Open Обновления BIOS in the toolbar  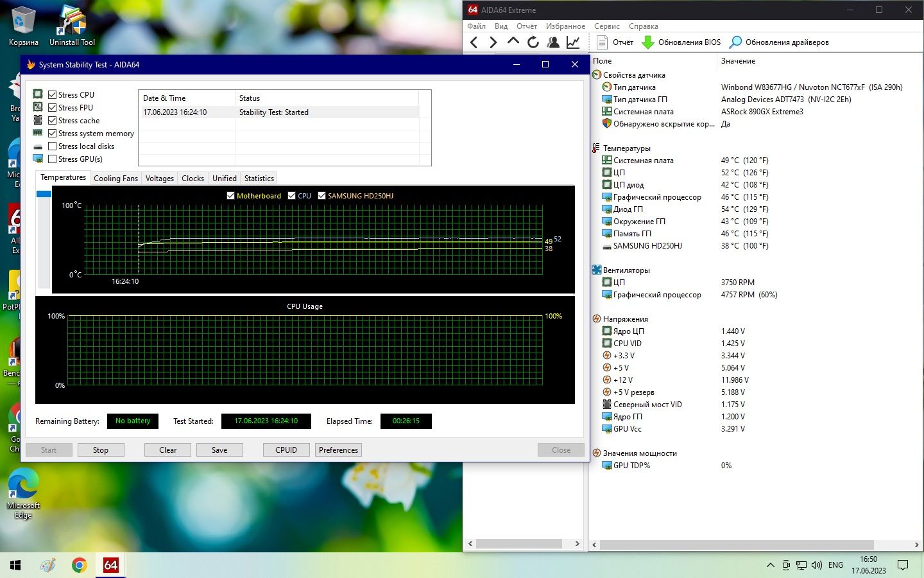(681, 42)
